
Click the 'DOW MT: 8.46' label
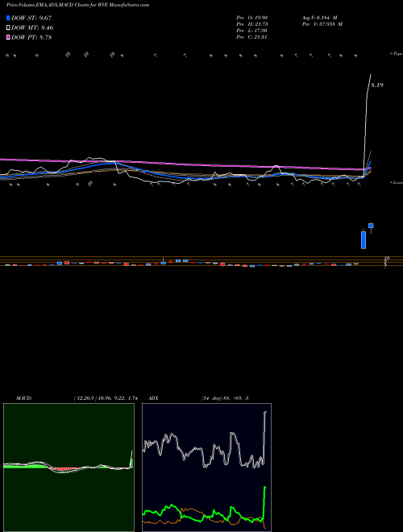[32, 28]
